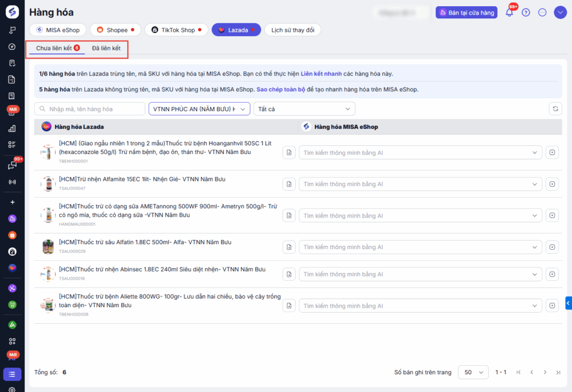
Task: Select the Đã liên kết sub-tab
Action: coord(106,48)
